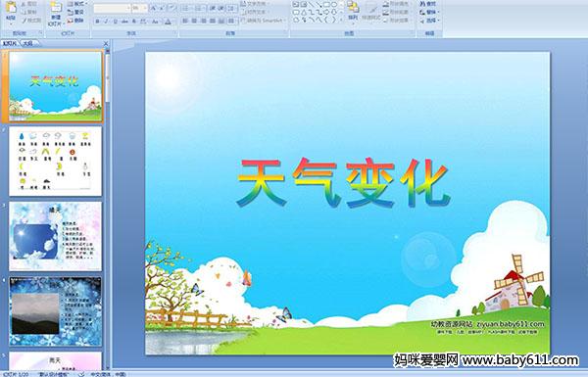Click the spell check icon in status bar
The height and width of the screenshot is (377, 588).
(81, 374)
